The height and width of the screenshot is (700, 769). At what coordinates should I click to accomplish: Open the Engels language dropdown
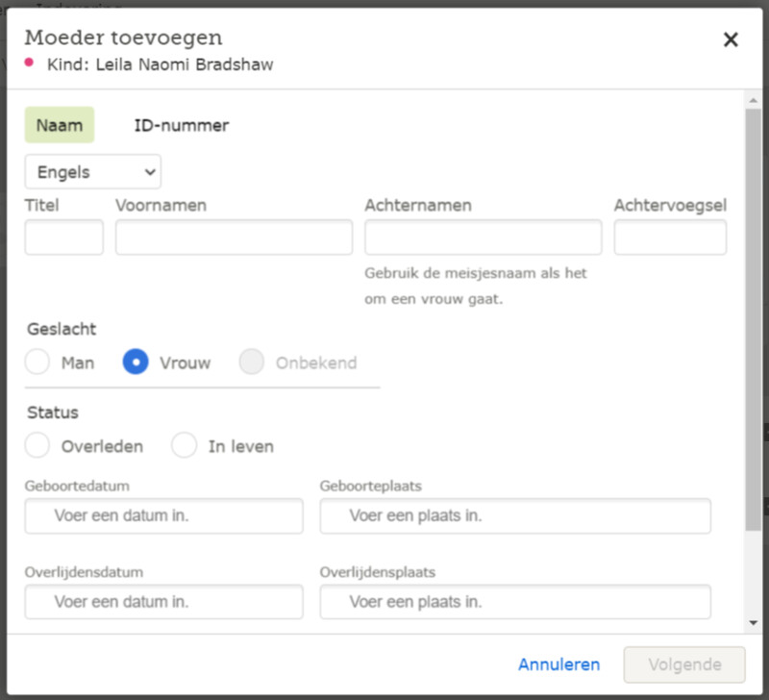(92, 172)
